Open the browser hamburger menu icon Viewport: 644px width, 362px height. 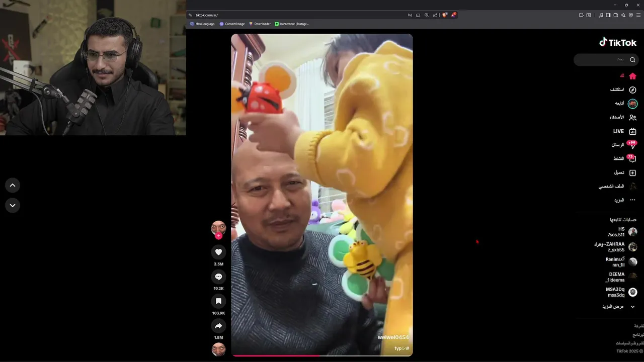(638, 15)
